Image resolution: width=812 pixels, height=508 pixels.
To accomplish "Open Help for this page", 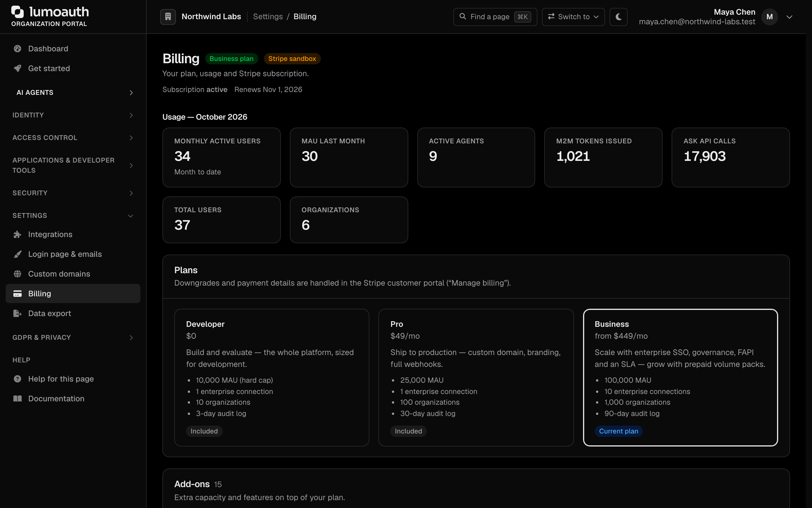I will pyautogui.click(x=73, y=379).
